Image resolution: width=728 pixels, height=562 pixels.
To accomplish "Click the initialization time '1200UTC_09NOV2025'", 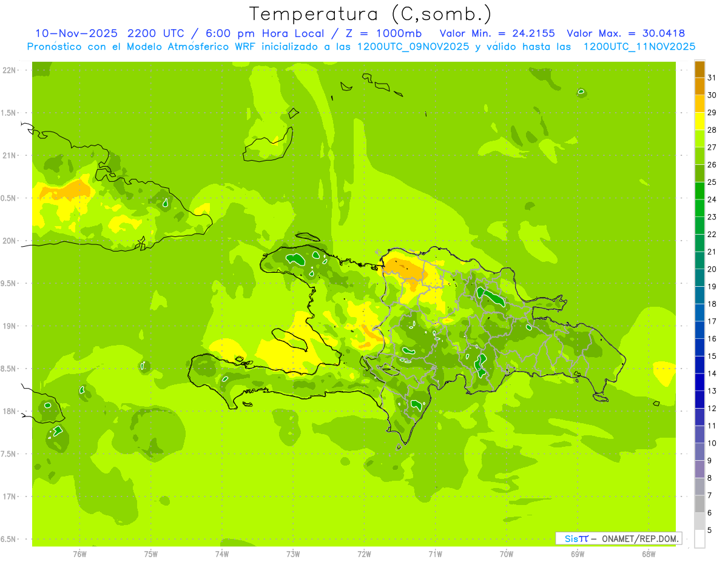I will point(414,47).
